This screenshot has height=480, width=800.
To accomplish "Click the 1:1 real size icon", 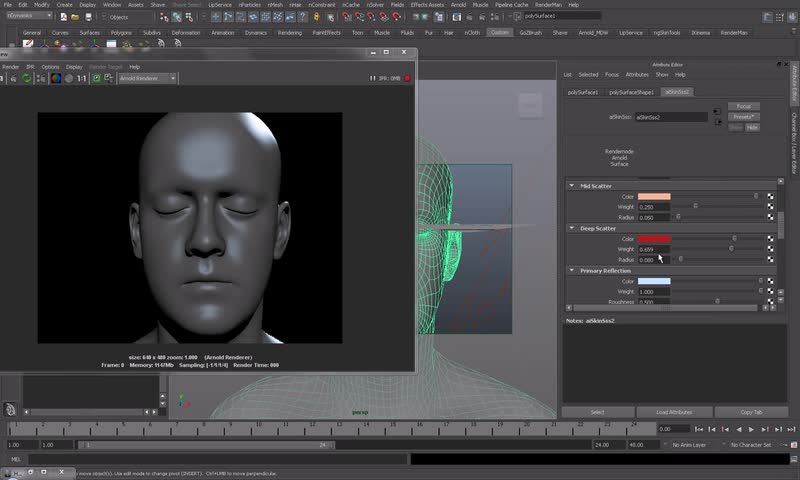I will pyautogui.click(x=82, y=78).
